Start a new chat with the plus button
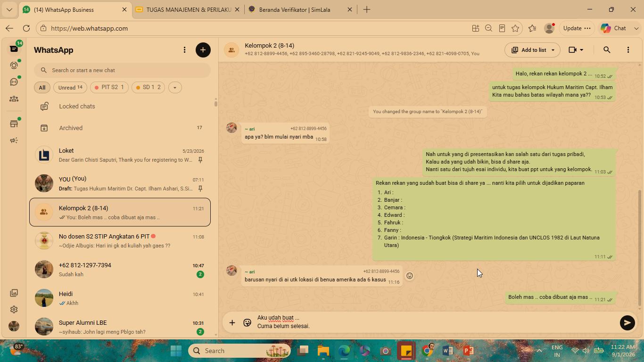Viewport: 644px width, 362px height. point(203,50)
